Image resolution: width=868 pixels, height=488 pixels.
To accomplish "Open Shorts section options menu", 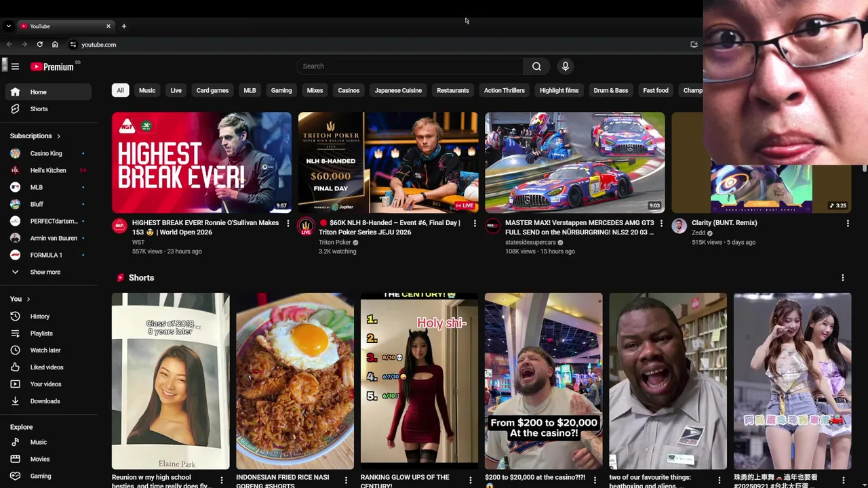I will 842,278.
